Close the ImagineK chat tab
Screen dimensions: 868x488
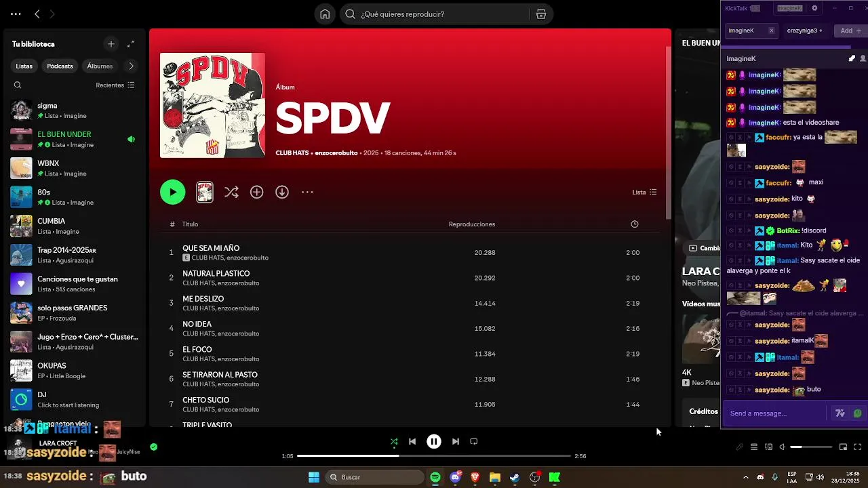point(771,30)
